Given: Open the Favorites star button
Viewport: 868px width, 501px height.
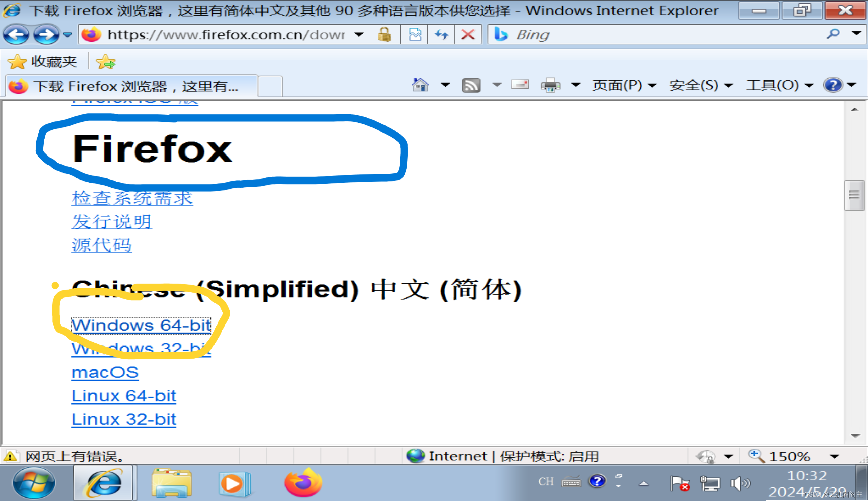Looking at the screenshot, I should pos(43,62).
